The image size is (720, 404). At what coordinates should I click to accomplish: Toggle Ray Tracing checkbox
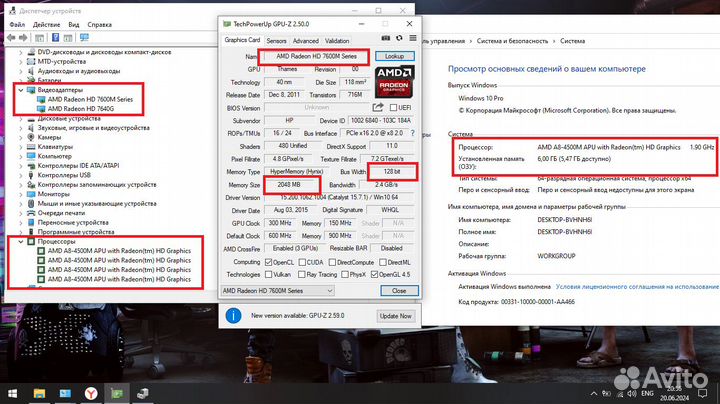coord(302,275)
